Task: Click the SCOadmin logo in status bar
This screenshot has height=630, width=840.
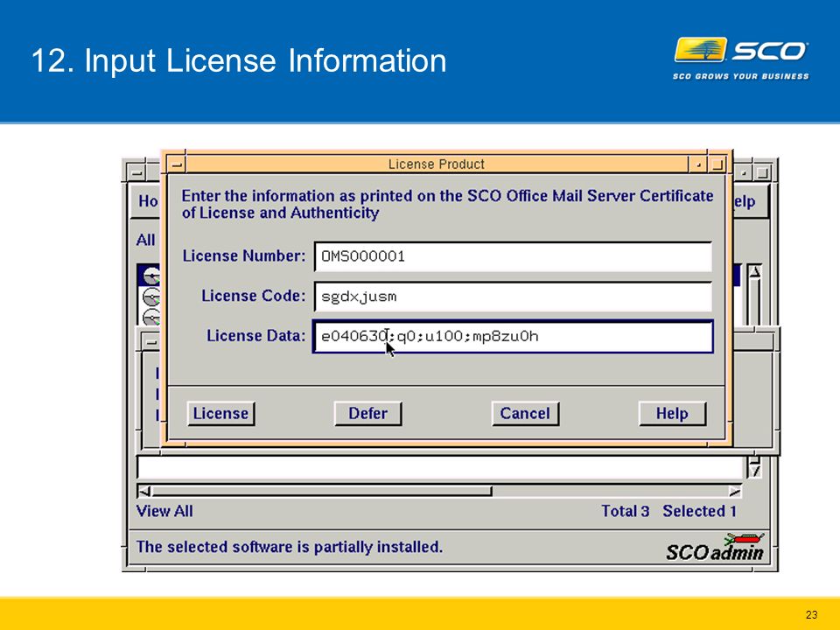Action: point(715,548)
